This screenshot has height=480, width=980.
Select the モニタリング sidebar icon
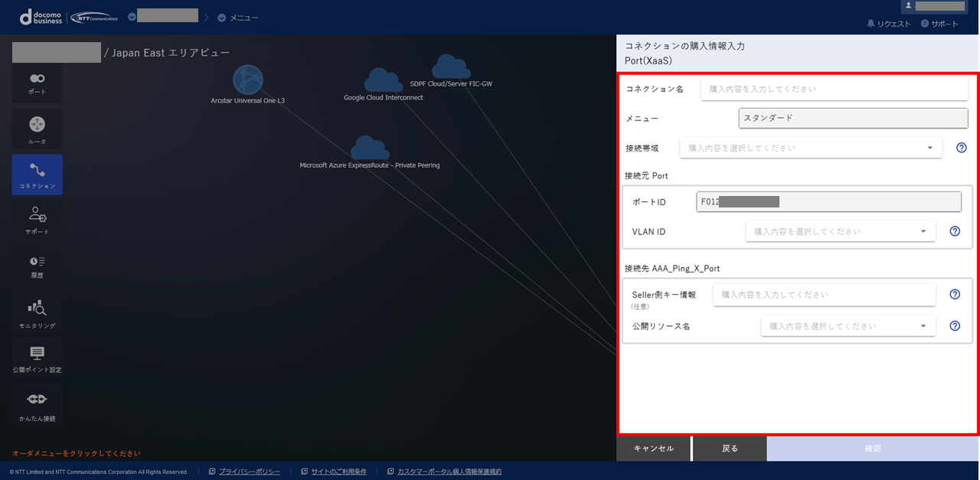point(37,312)
